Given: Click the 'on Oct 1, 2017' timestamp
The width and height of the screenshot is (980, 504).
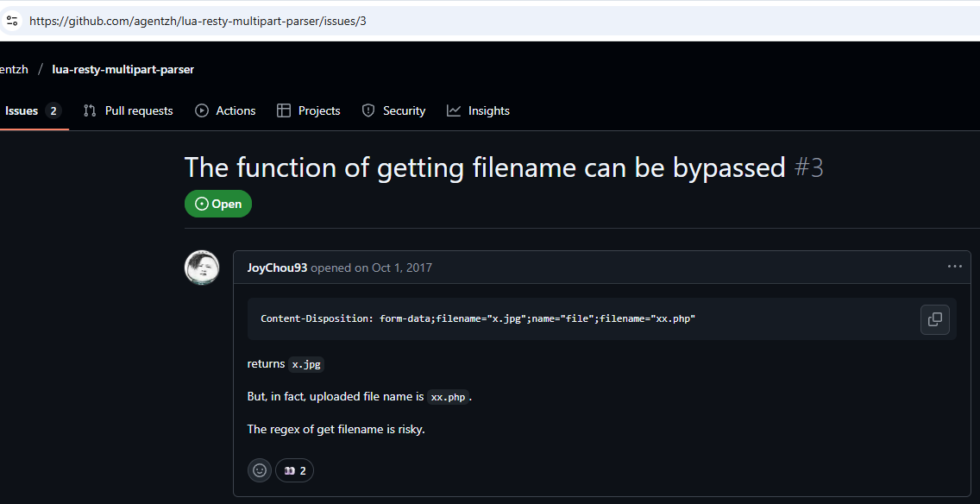Looking at the screenshot, I should coord(393,268).
